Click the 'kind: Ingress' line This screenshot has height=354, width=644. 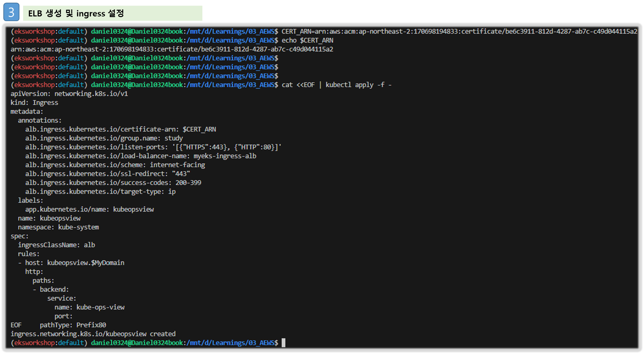tap(34, 103)
